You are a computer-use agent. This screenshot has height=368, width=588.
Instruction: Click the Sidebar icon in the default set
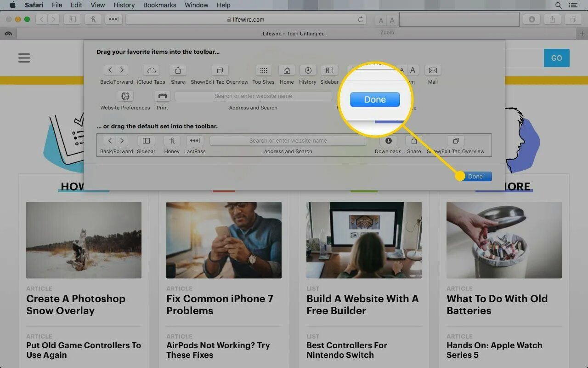tap(146, 141)
